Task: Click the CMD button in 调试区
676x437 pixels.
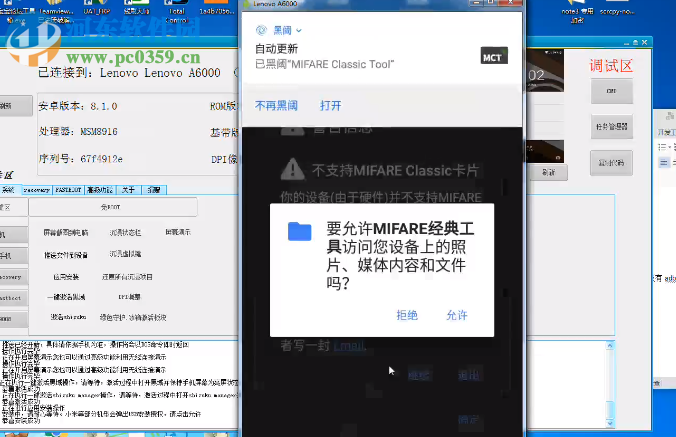Action: coord(611,91)
